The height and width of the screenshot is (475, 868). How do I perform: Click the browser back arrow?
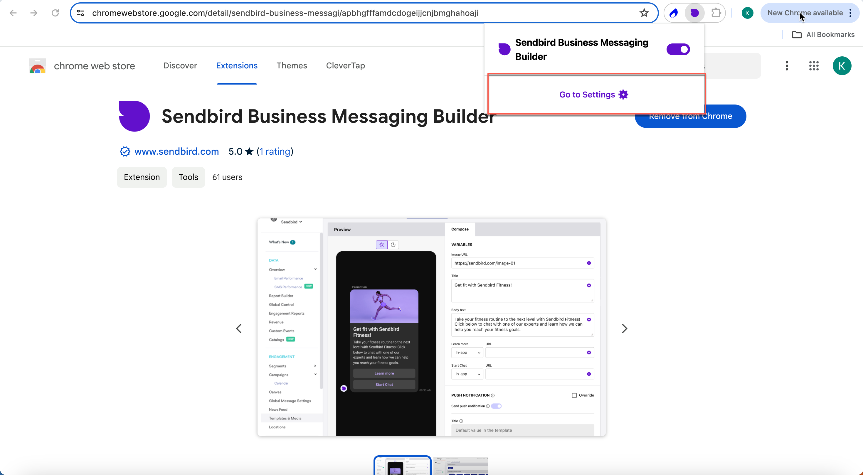pos(13,13)
